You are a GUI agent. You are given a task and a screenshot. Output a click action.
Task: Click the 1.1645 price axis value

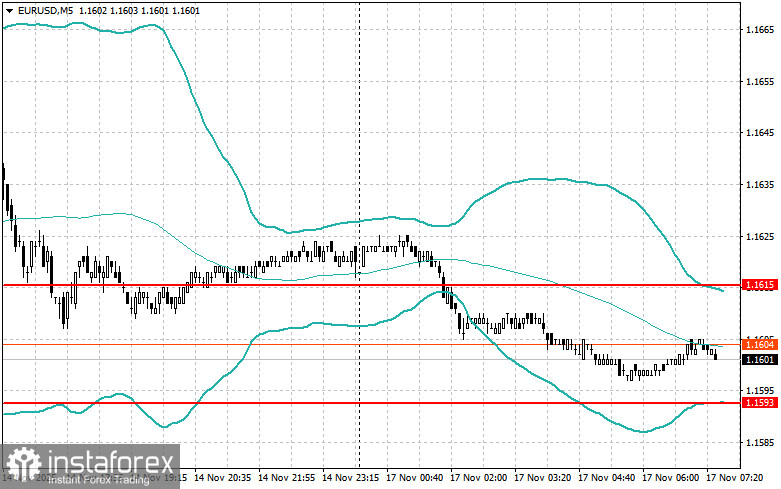click(x=760, y=132)
